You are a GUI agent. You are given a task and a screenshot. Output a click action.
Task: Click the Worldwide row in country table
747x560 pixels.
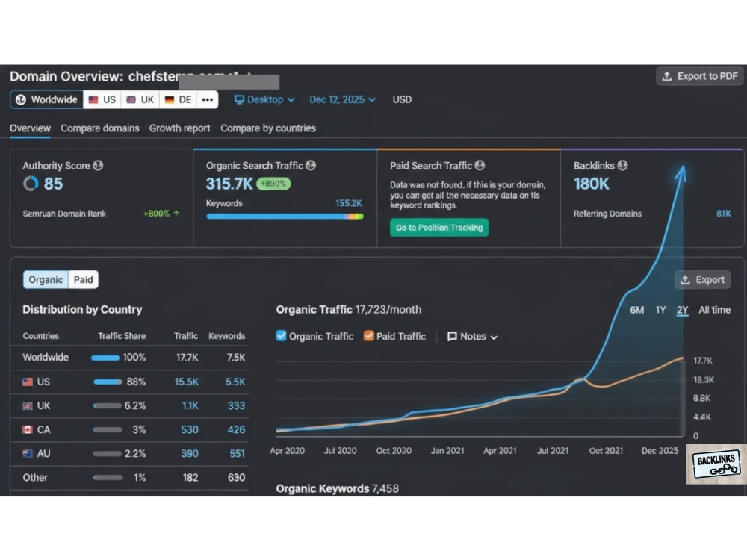[129, 358]
